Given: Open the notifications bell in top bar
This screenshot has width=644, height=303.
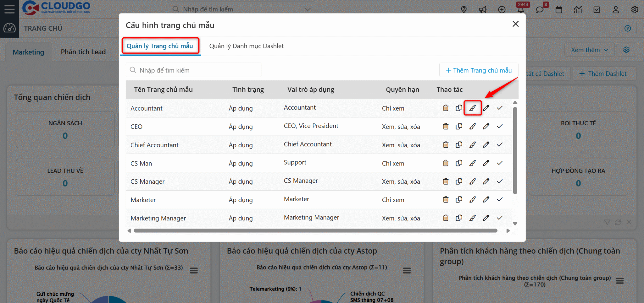Looking at the screenshot, I should click(521, 10).
